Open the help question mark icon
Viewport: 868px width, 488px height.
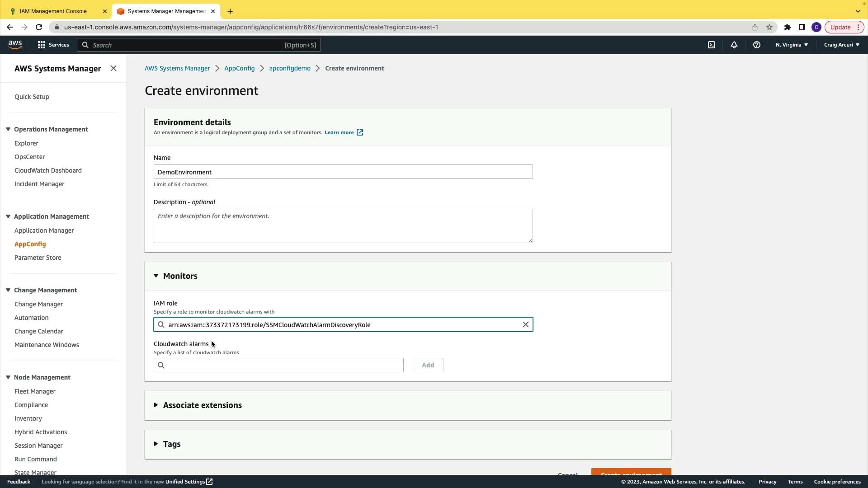point(756,45)
